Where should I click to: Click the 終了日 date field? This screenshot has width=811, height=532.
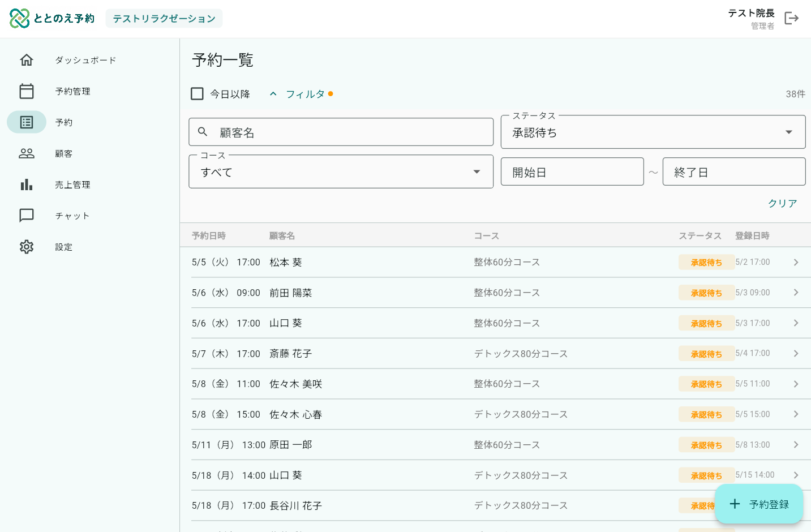[x=734, y=171]
